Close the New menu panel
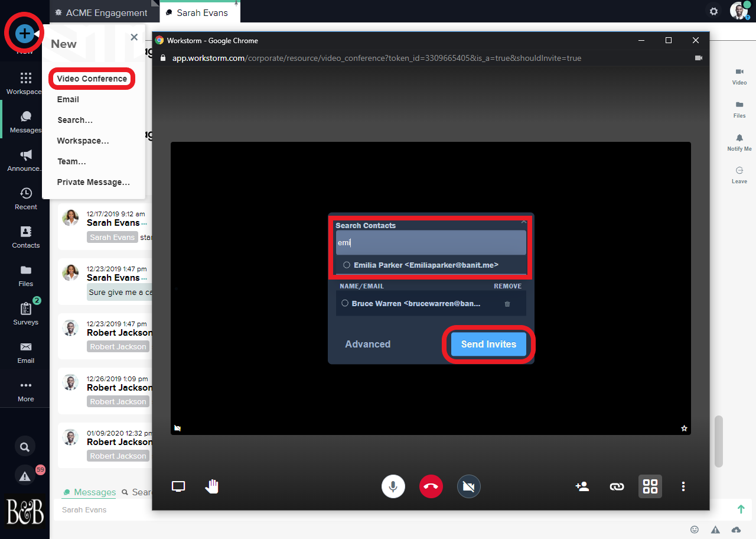756x539 pixels. tap(134, 37)
